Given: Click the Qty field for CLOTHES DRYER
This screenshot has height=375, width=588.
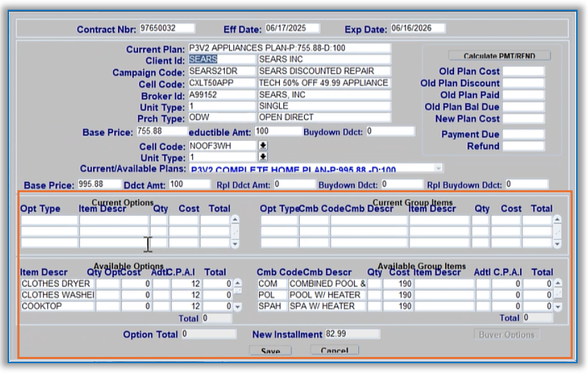Looking at the screenshot, I should click(108, 284).
